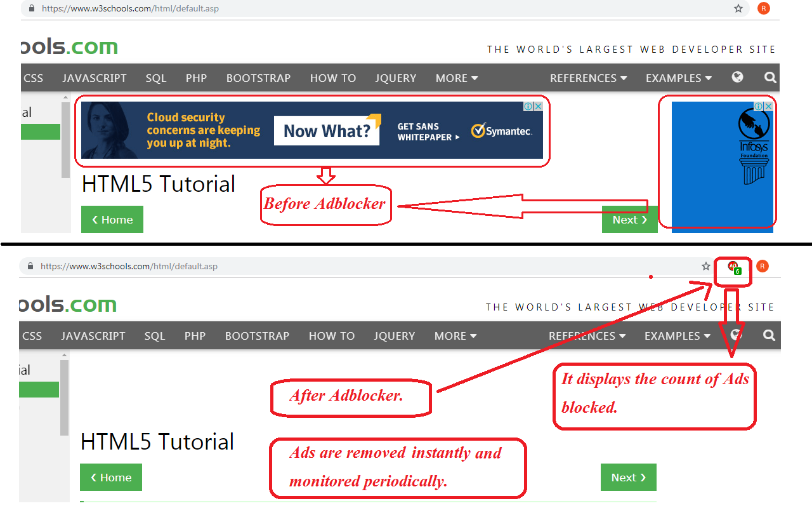Click the 'HTML5 Tutorial' heading in the before-adblocker window
The image size is (812, 508).
coord(159,184)
